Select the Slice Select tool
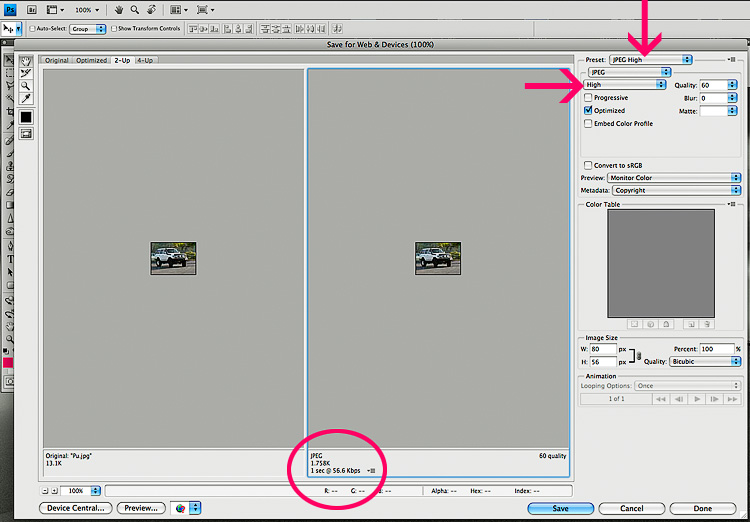Screen dimensions: 750x522 (x=26, y=74)
